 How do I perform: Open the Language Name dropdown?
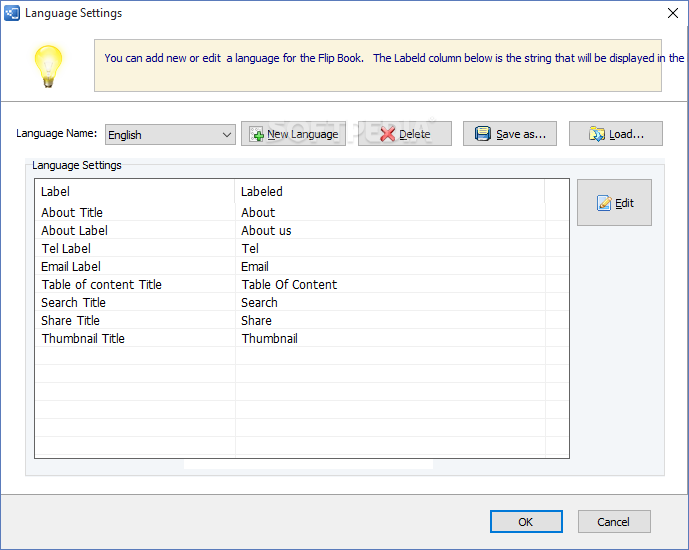click(x=170, y=134)
